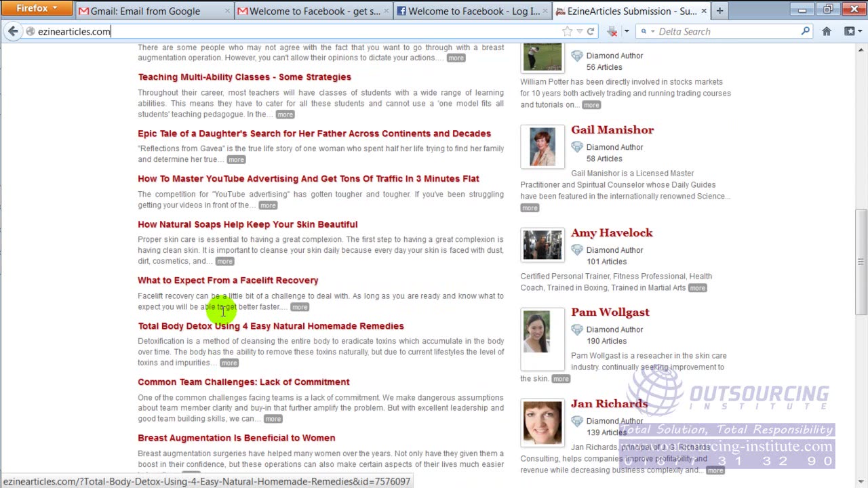Click 'more' after the top breast augmentation summary
The width and height of the screenshot is (868, 488).
pyautogui.click(x=456, y=58)
